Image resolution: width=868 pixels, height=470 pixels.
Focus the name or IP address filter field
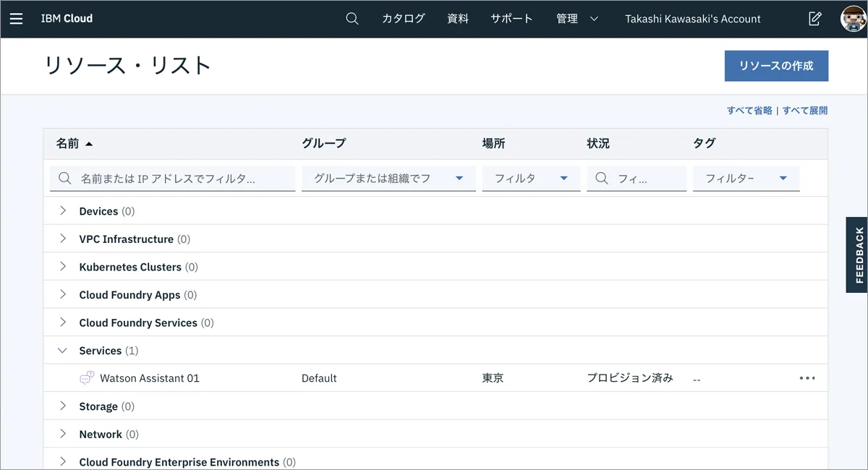173,179
